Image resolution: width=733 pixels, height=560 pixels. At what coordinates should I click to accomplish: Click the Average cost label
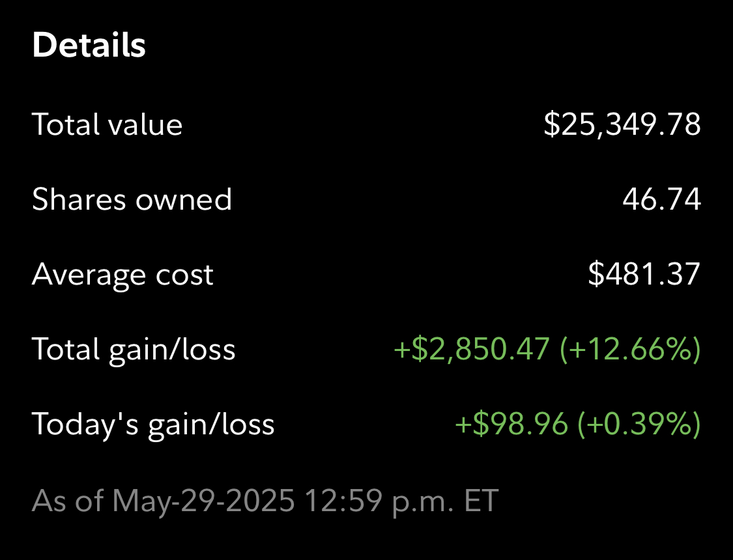[122, 274]
